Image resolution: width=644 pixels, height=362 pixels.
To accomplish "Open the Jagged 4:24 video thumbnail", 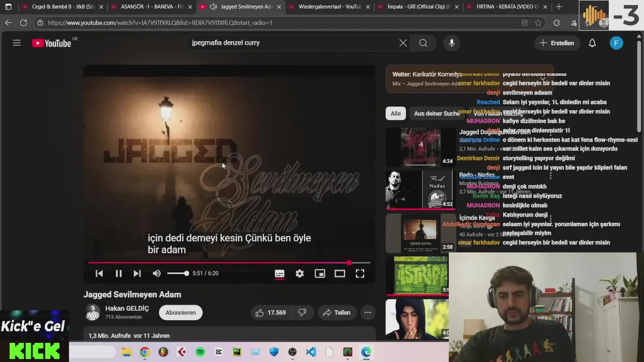I will 421,147.
